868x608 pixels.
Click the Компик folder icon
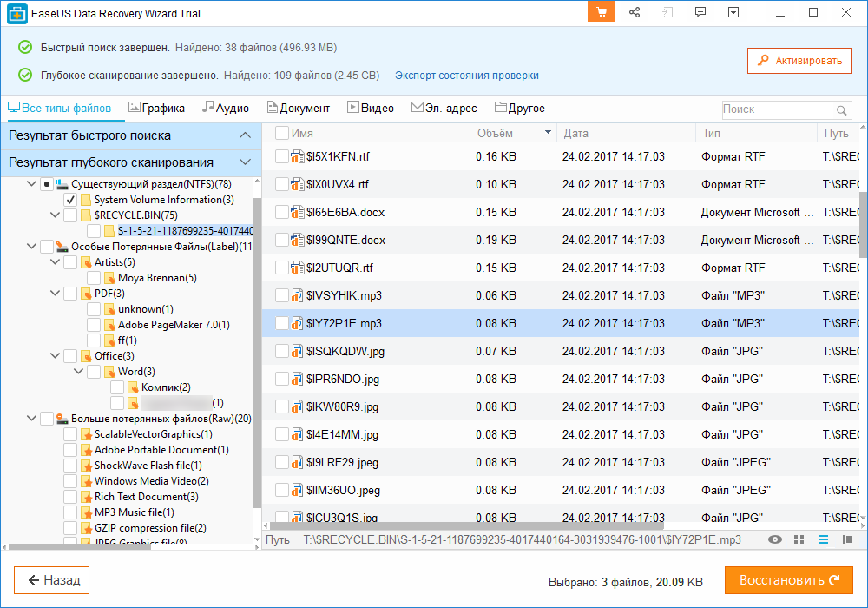133,387
